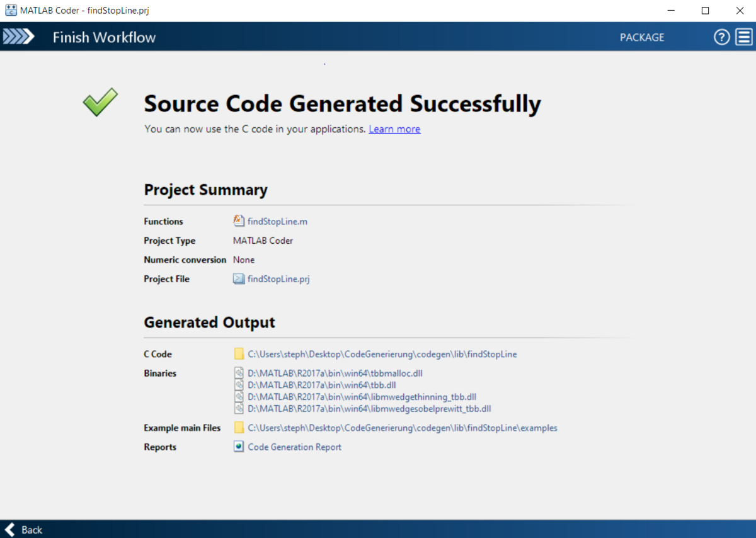The image size is (756, 538).
Task: Open the help question mark icon
Action: (x=721, y=37)
